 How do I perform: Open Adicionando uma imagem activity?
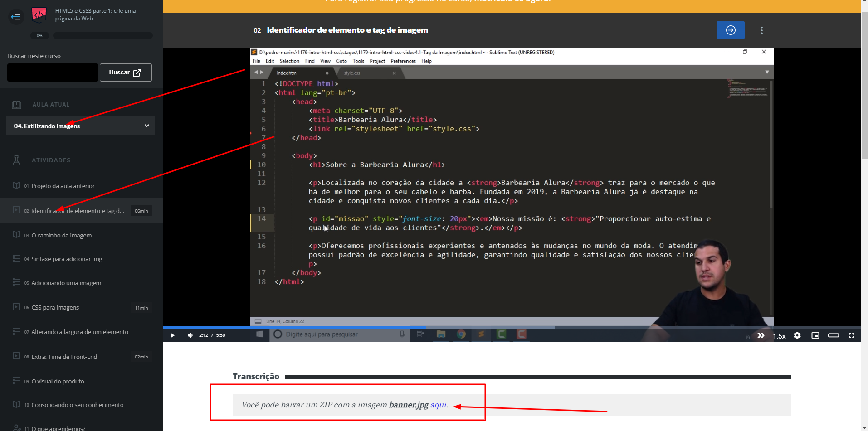click(x=66, y=283)
